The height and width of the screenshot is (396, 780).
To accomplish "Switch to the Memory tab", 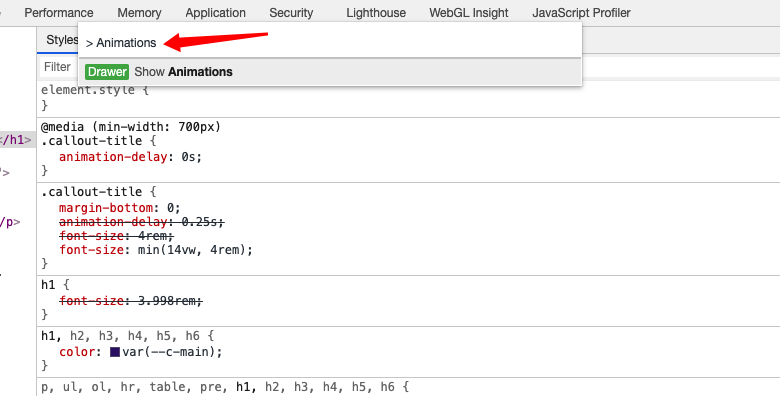I will pyautogui.click(x=139, y=13).
